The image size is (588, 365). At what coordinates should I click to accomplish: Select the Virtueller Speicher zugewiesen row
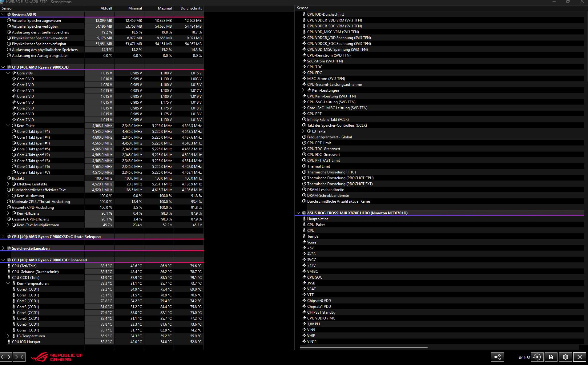click(102, 20)
